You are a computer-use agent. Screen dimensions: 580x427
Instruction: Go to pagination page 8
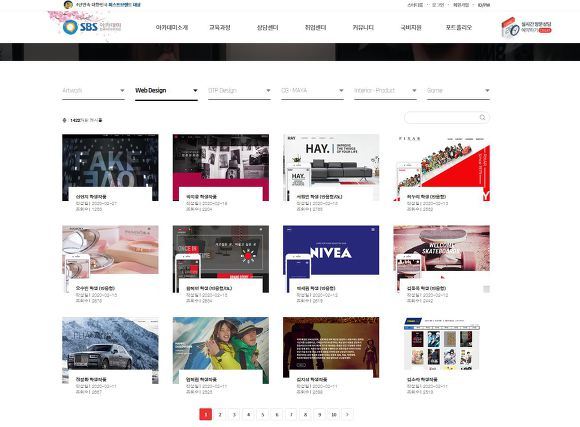point(305,414)
